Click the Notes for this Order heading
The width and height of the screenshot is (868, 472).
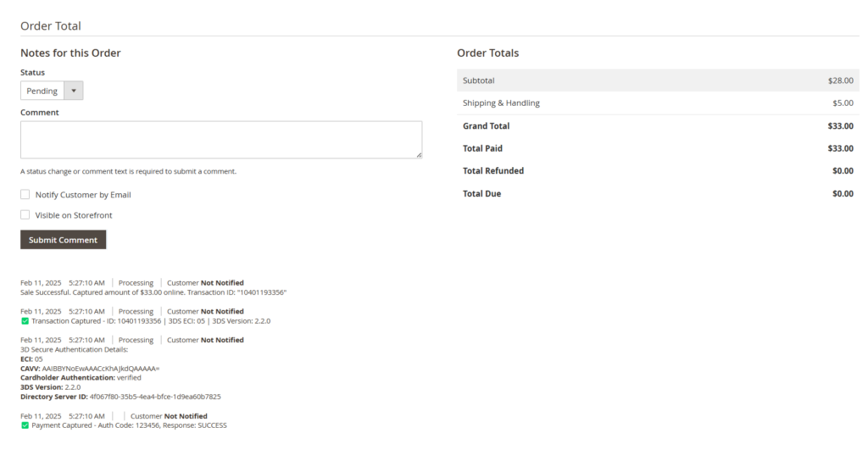70,53
